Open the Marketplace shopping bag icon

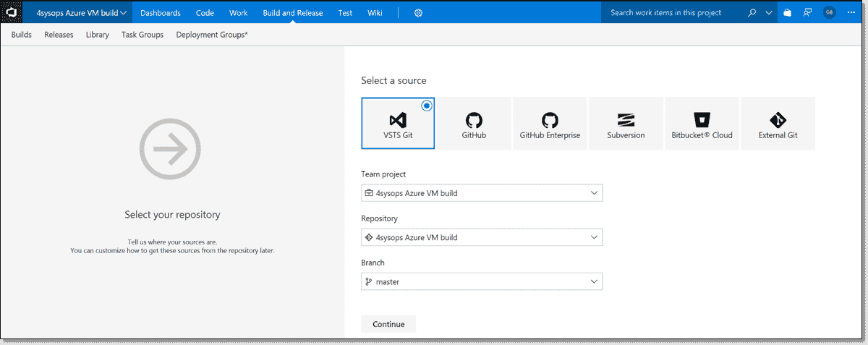click(x=788, y=12)
